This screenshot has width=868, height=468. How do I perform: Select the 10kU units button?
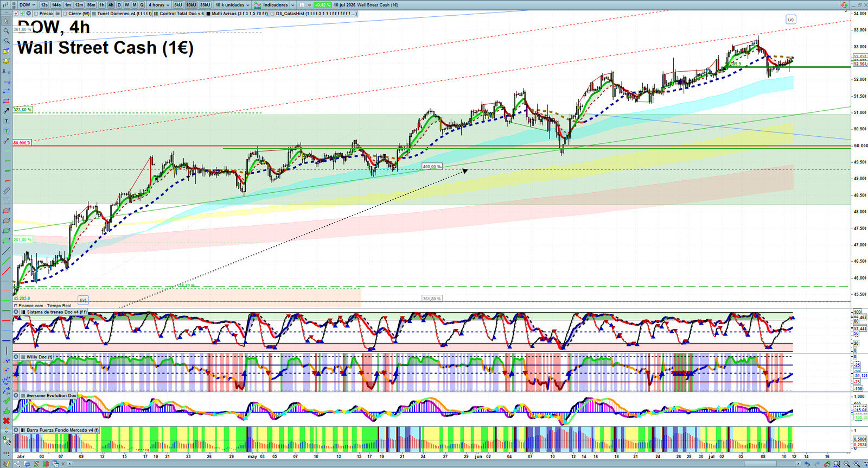click(x=191, y=5)
